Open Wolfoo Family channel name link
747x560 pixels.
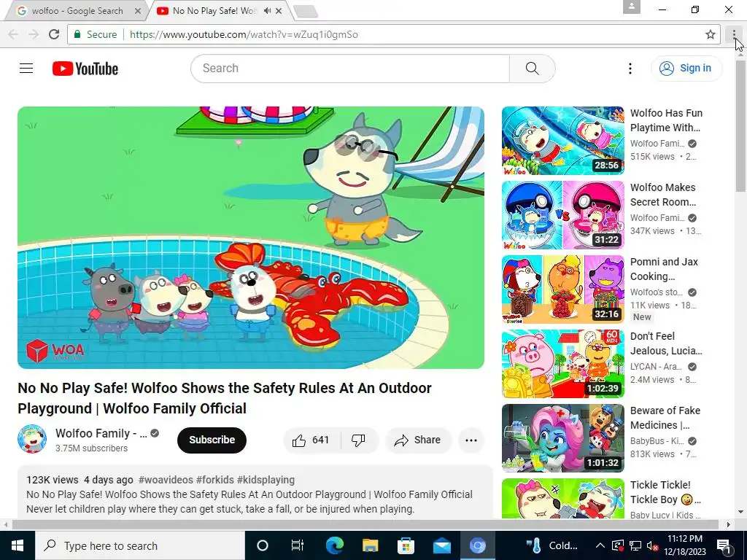(101, 433)
